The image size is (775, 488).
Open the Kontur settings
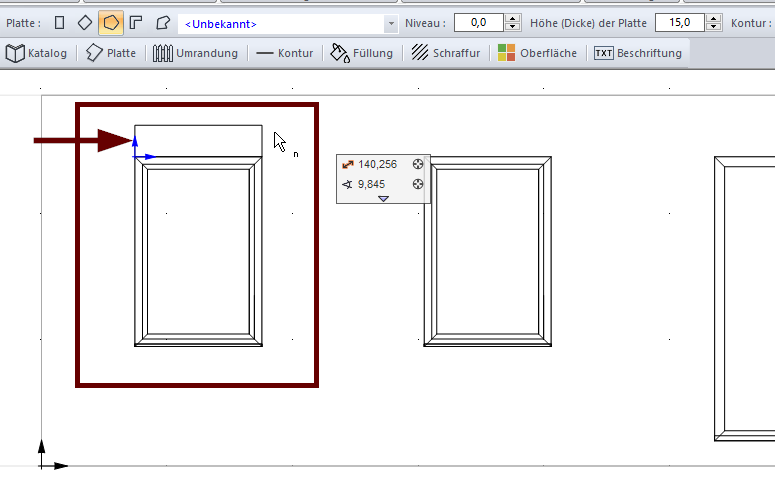pyautogui.click(x=285, y=53)
